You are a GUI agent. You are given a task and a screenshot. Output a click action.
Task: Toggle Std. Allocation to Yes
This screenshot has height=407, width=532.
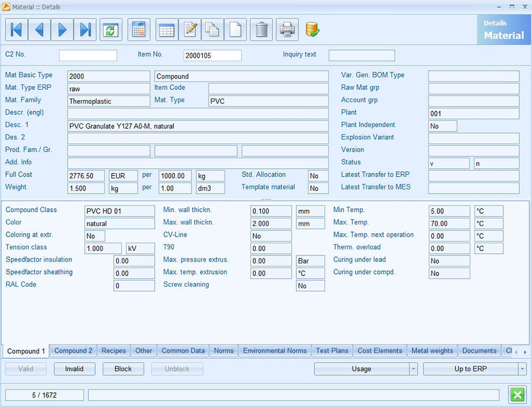point(317,175)
